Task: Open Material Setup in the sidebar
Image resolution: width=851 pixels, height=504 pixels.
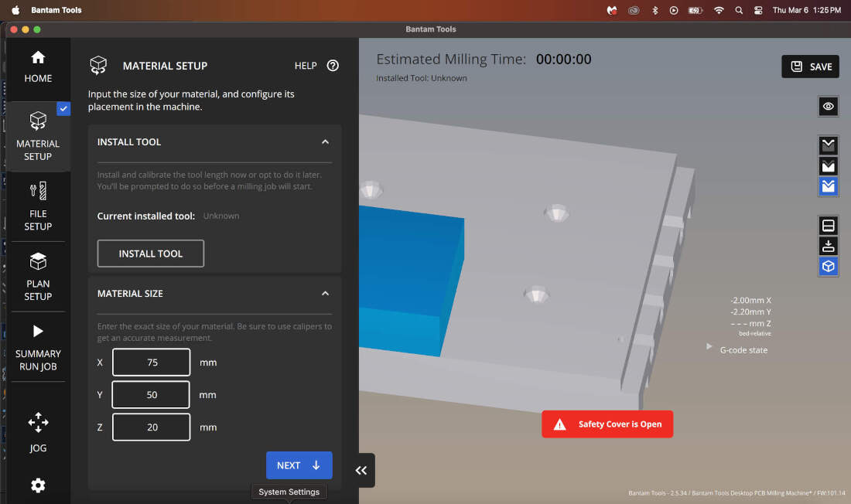Action: tap(38, 137)
